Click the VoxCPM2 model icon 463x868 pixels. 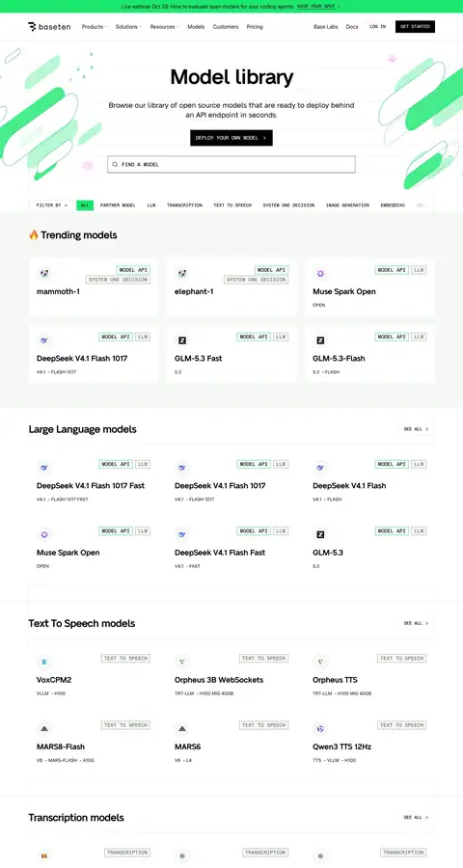pyautogui.click(x=44, y=662)
